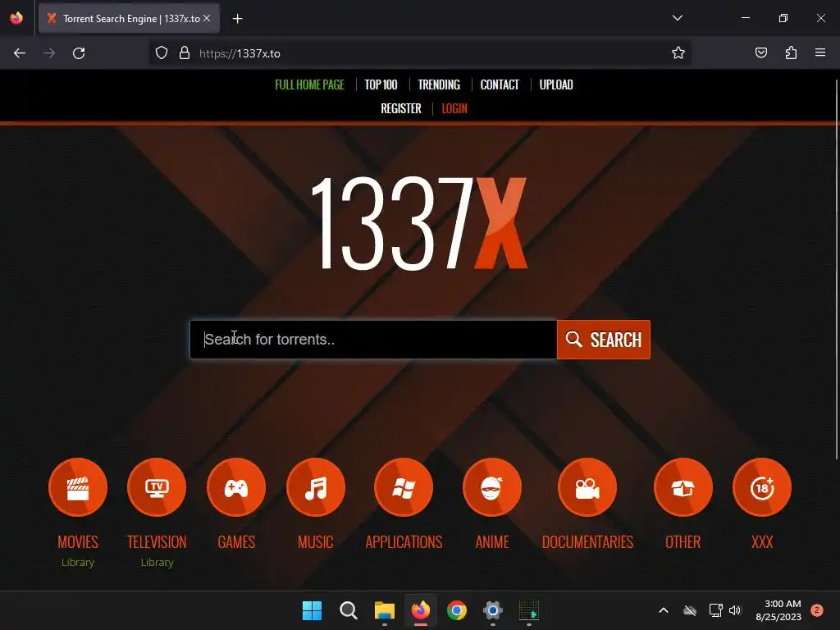
Task: Open the Windows Start menu
Action: (x=312, y=610)
